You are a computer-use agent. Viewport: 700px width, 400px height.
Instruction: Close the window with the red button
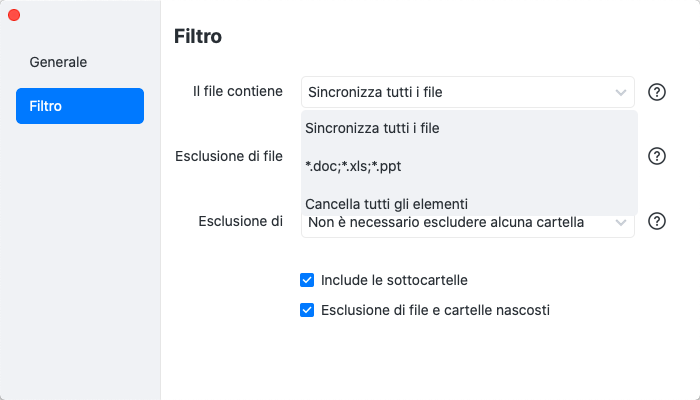pyautogui.click(x=14, y=15)
